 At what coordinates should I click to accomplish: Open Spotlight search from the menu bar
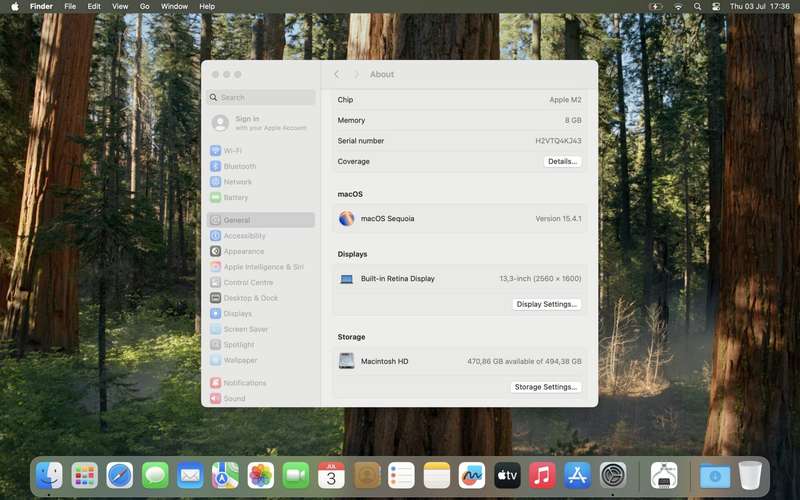point(697,7)
